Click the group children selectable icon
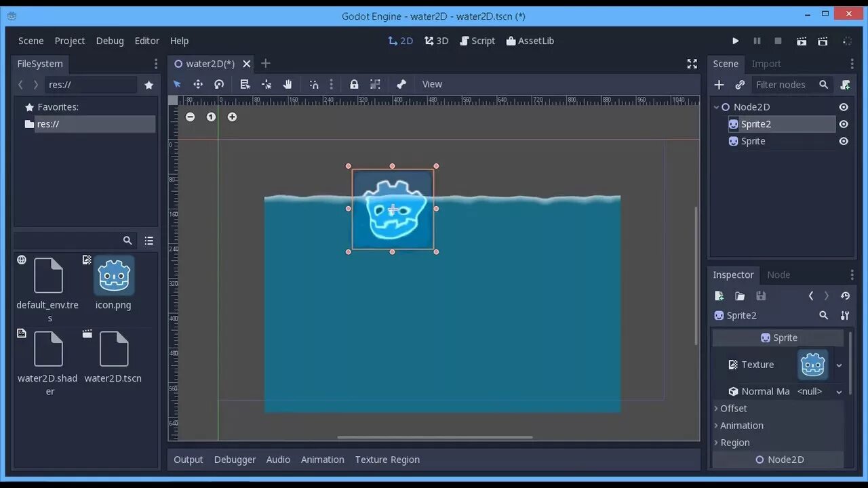 375,84
